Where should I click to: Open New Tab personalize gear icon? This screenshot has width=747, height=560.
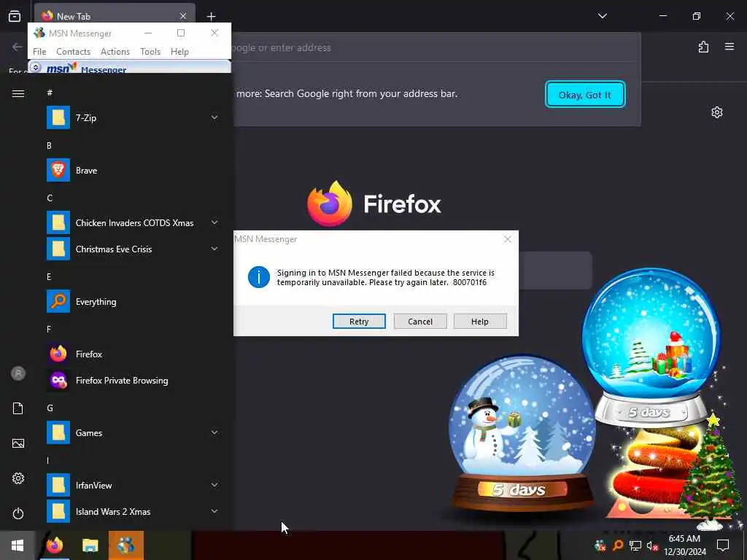(x=717, y=112)
